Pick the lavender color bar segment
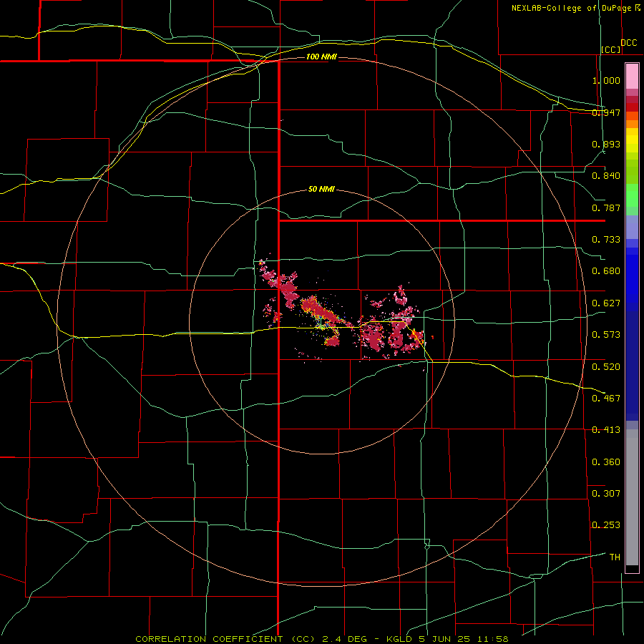The height and width of the screenshot is (644, 644). click(x=632, y=227)
